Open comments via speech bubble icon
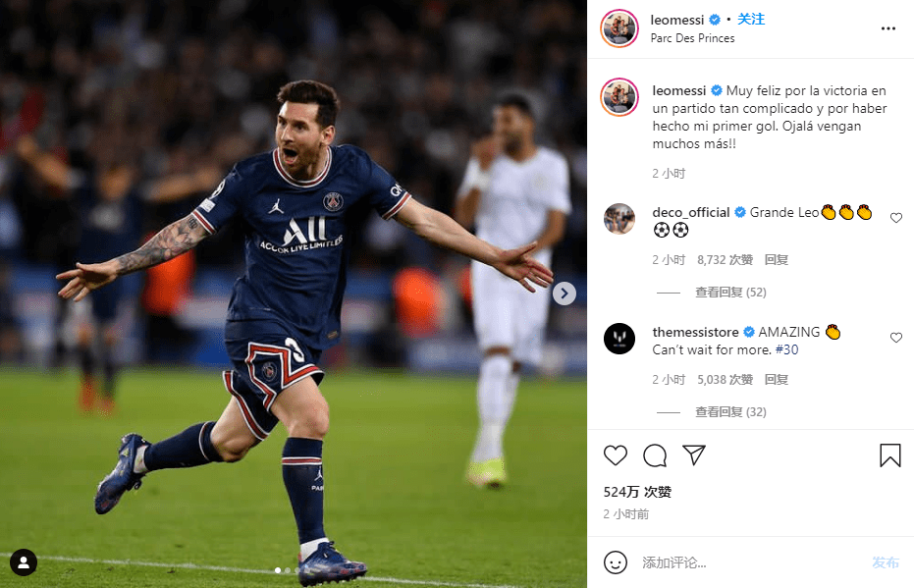Image resolution: width=914 pixels, height=588 pixels. tap(655, 455)
